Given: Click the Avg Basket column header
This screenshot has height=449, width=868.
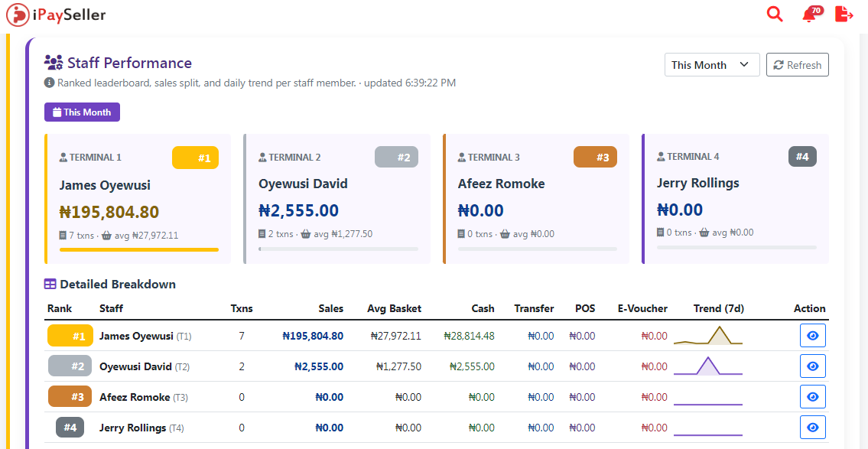Looking at the screenshot, I should 394,309.
